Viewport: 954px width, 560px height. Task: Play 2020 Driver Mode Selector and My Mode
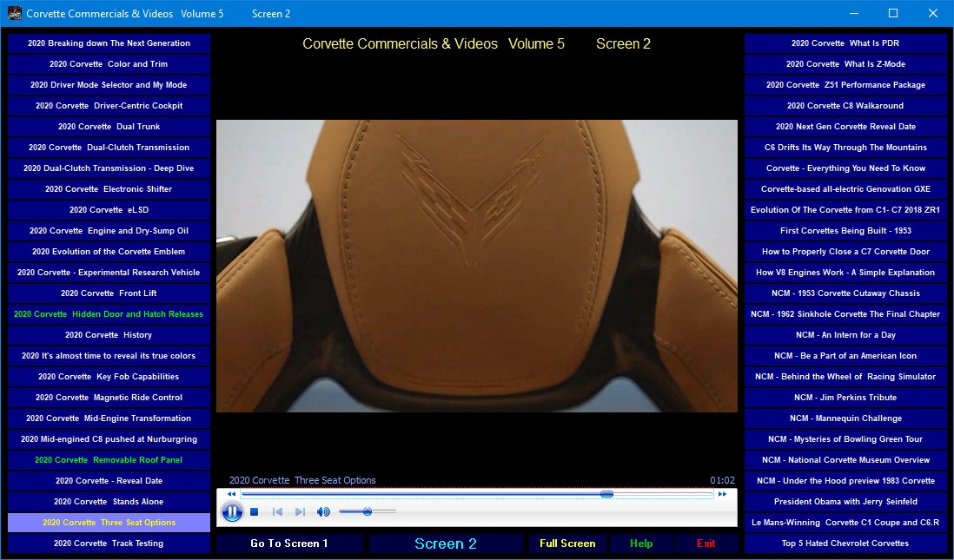[109, 85]
